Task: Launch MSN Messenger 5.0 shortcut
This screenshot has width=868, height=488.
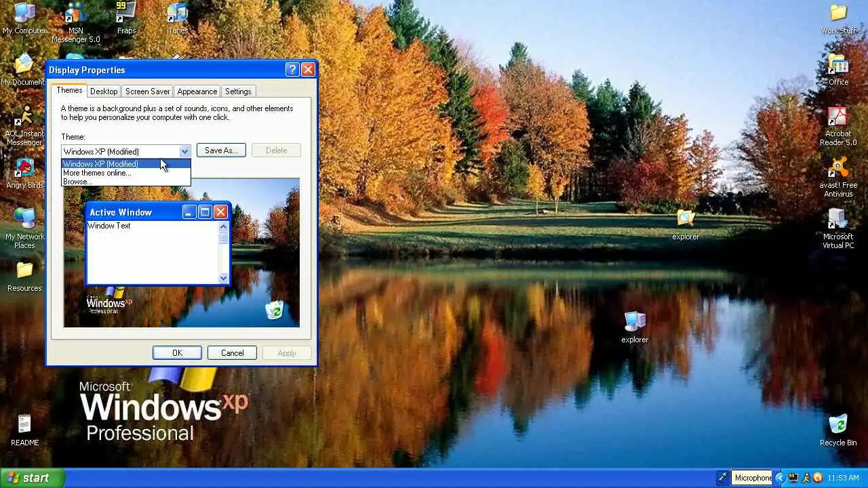Action: click(x=75, y=22)
